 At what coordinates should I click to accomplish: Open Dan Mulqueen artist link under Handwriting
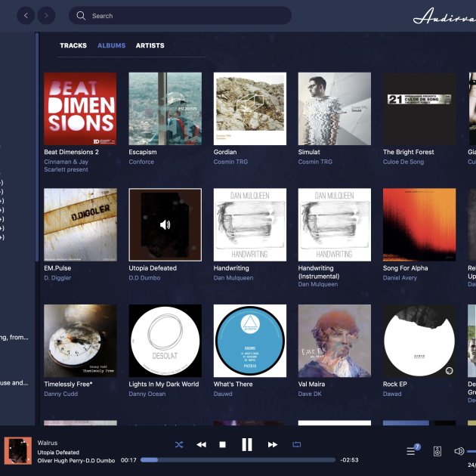(x=233, y=278)
